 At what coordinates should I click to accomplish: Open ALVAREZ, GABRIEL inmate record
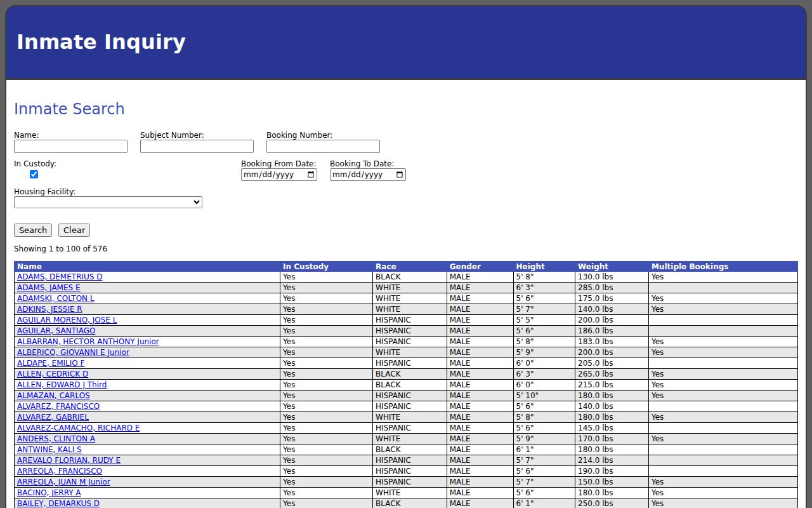click(x=53, y=417)
